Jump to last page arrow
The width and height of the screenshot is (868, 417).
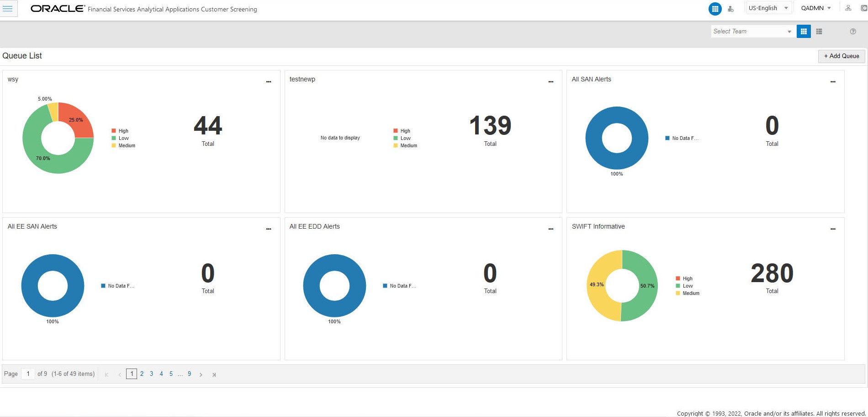click(214, 374)
